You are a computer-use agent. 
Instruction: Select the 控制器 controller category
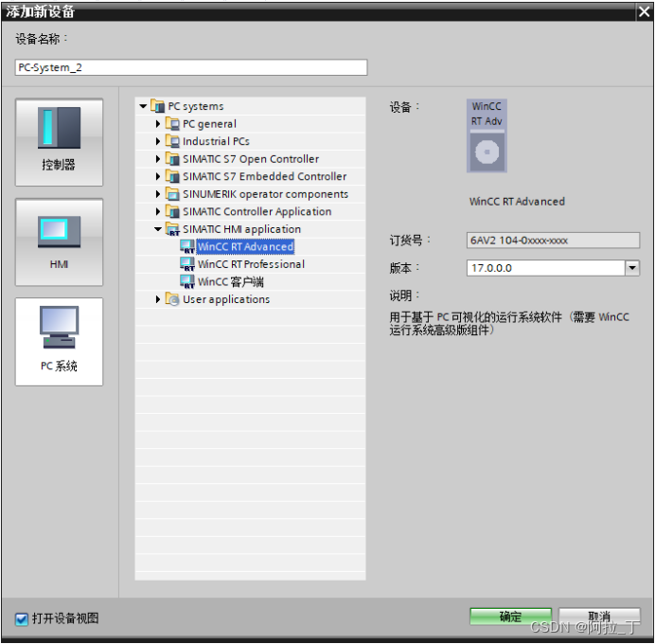59,142
